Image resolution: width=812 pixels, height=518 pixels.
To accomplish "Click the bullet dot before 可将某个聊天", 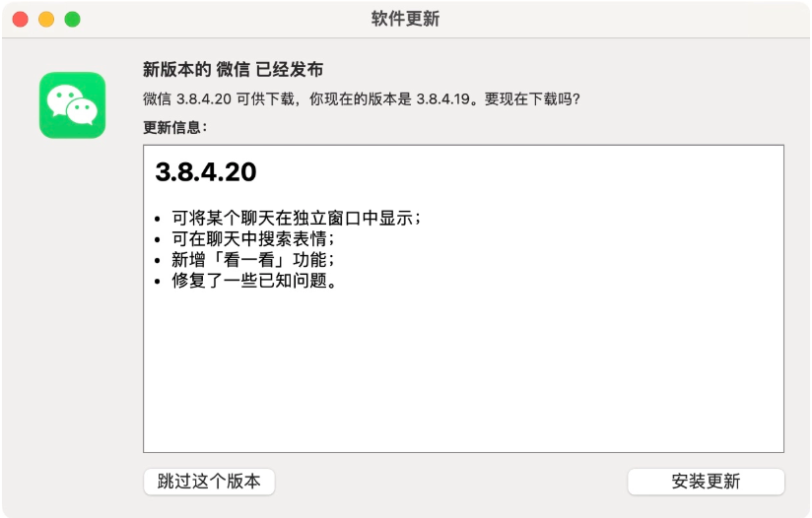I will [158, 220].
